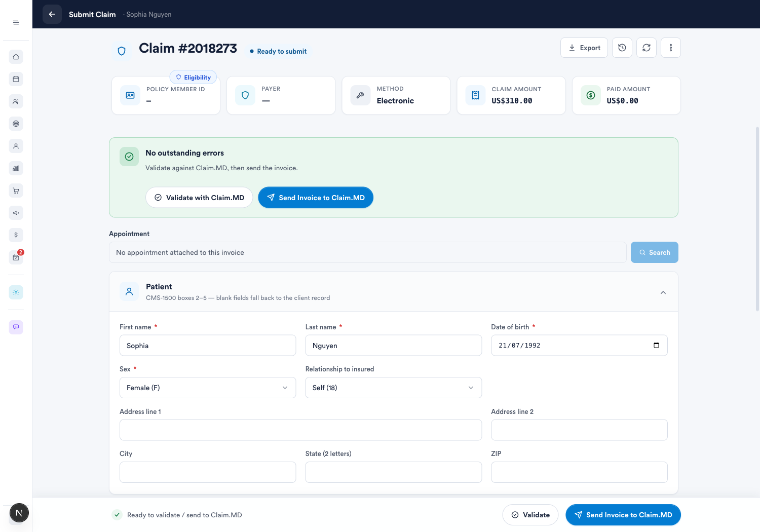760x532 pixels.
Task: Open the claim history clock icon
Action: 622,48
